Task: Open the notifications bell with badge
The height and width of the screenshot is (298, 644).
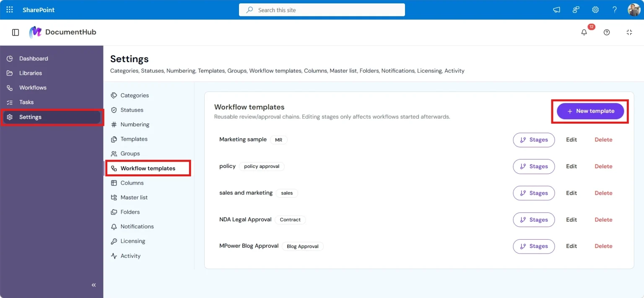Action: [584, 32]
